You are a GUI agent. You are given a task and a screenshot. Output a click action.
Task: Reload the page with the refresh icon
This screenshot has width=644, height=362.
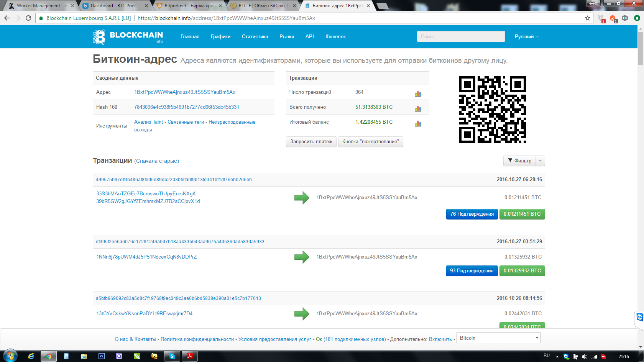(28, 18)
